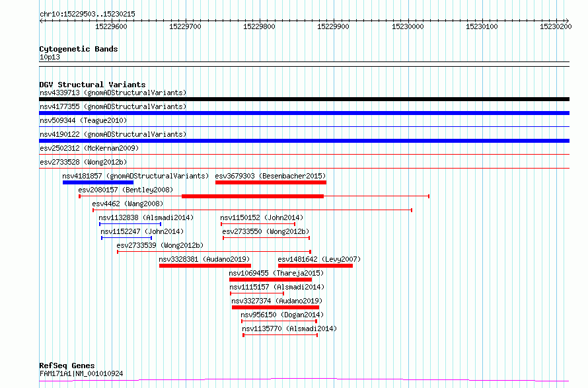Select esv2080157 (Bentley2008) variant label
This screenshot has width=588, height=388.
coord(126,190)
